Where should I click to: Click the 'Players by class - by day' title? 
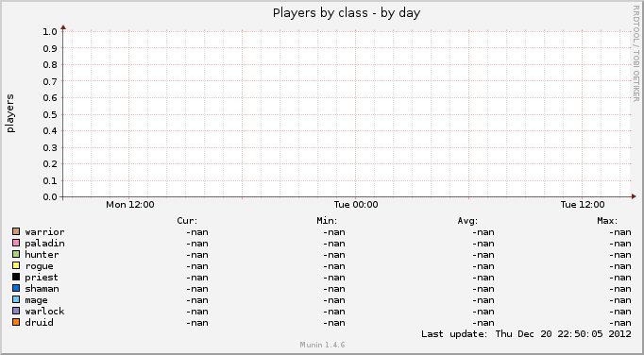coord(347,13)
